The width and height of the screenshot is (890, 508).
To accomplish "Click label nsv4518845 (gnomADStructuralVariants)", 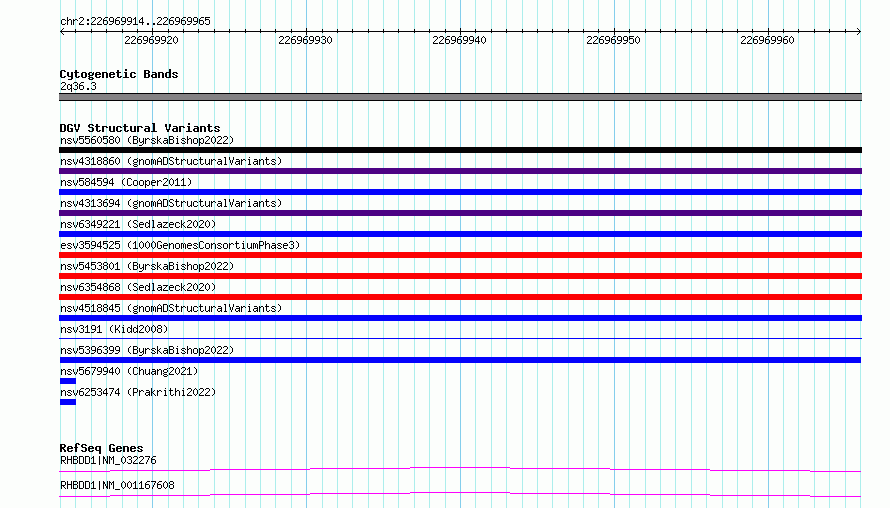I will click(x=171, y=308).
